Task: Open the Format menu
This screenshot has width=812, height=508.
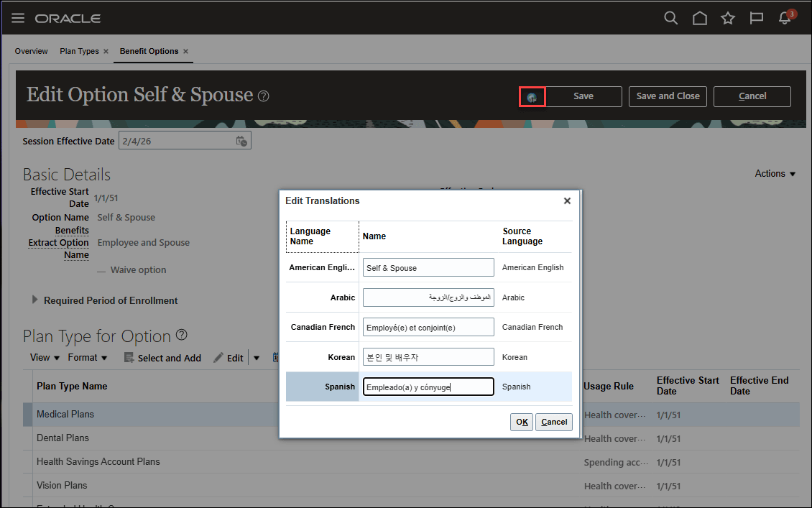Action: pos(87,358)
